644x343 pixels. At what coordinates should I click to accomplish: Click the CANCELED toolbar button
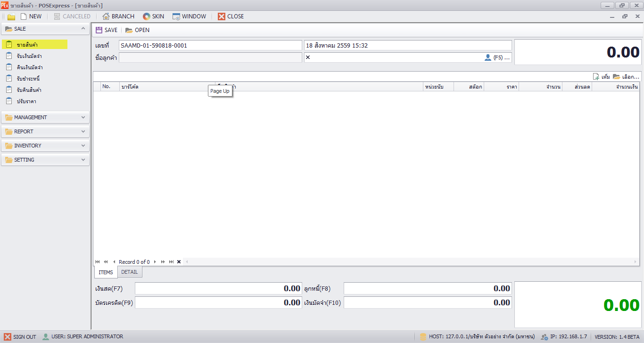[x=72, y=16]
